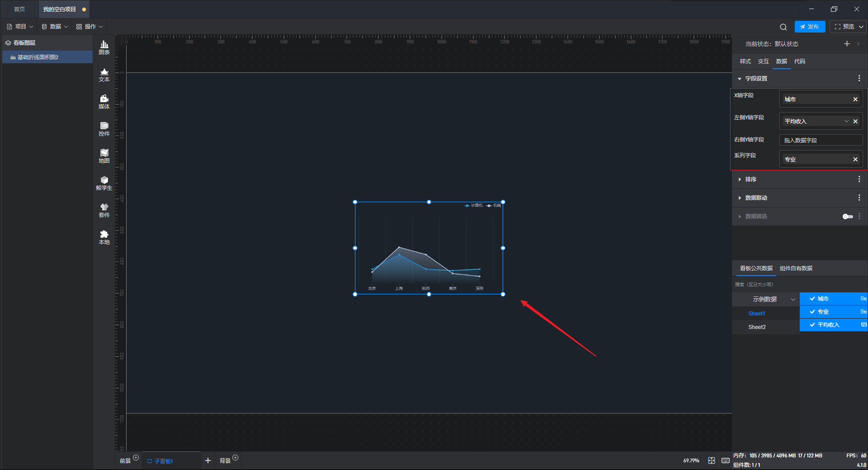Open the 文本 text components panel

[104, 75]
